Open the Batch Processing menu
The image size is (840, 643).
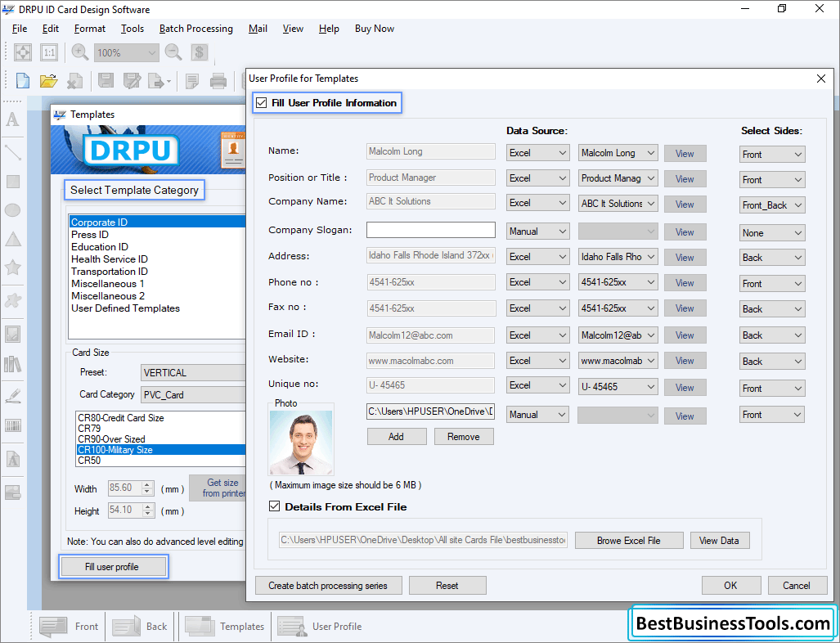tap(196, 29)
